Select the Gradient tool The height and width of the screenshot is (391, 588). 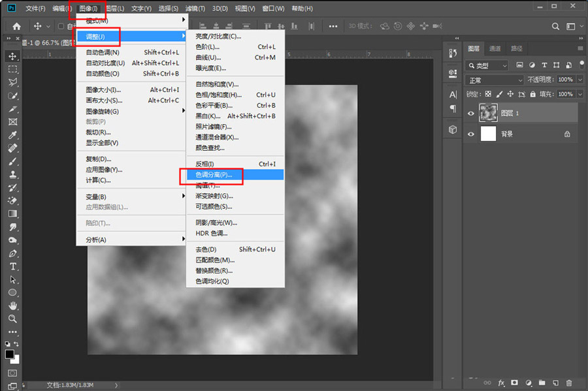click(x=12, y=214)
